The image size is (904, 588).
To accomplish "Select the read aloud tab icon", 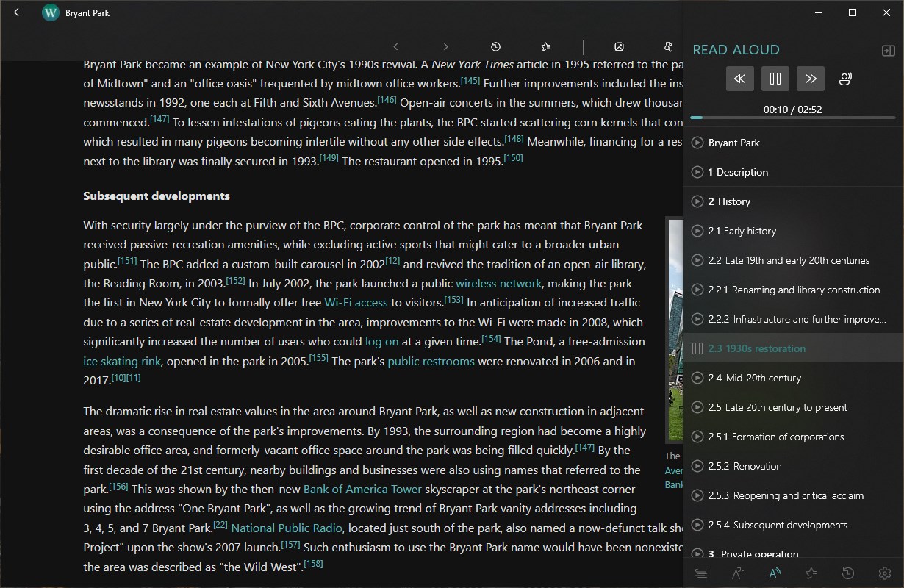I will coord(775,573).
